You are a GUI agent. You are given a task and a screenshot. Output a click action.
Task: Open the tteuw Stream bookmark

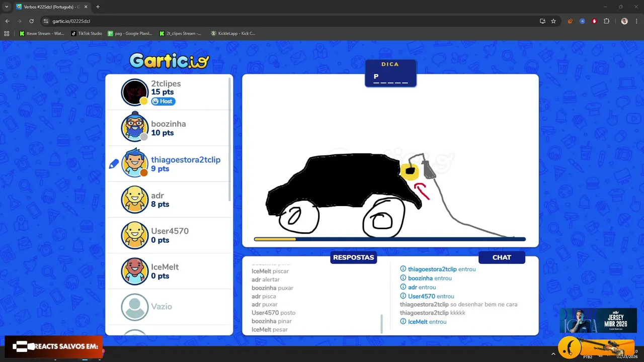pos(42,34)
